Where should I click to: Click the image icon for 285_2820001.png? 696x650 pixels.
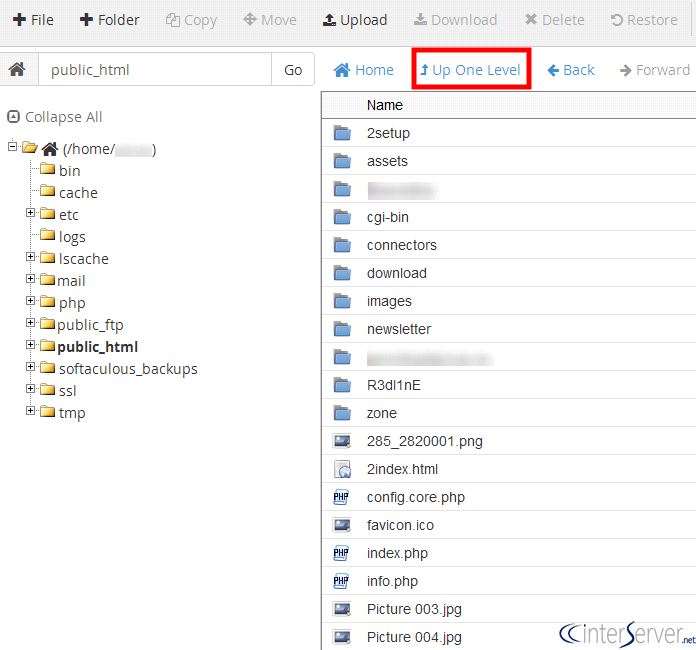point(342,441)
